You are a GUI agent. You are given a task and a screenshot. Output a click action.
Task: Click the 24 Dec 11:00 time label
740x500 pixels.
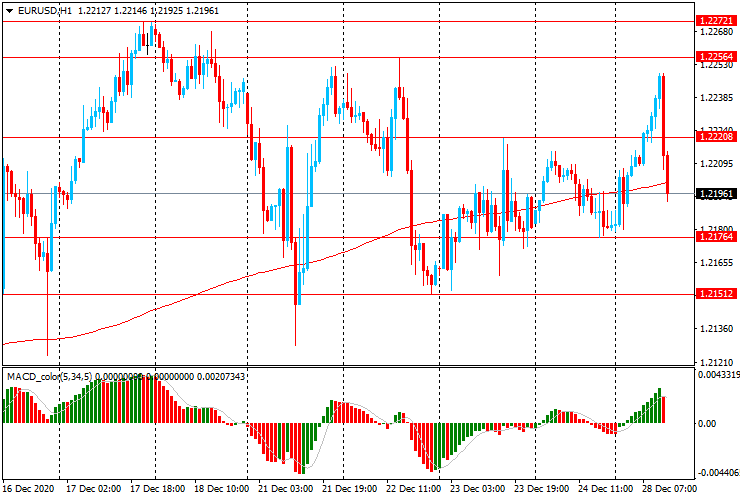605,488
